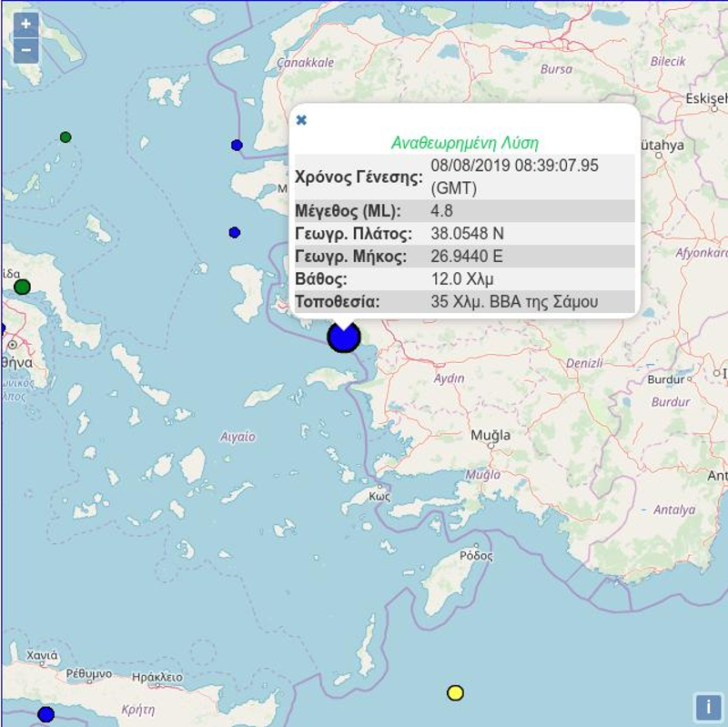The image size is (728, 727).
Task: Click the Αναθεωρημένη Λύση popup title
Action: [464, 143]
